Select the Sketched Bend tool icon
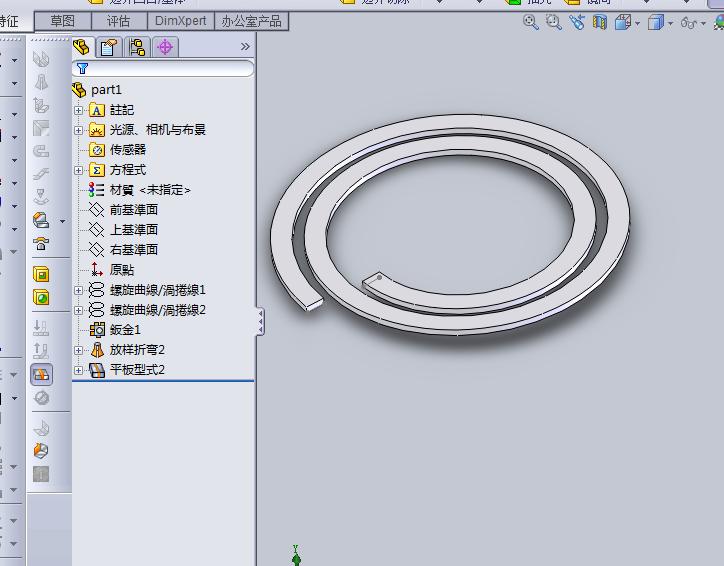724x566 pixels. pyautogui.click(x=41, y=197)
